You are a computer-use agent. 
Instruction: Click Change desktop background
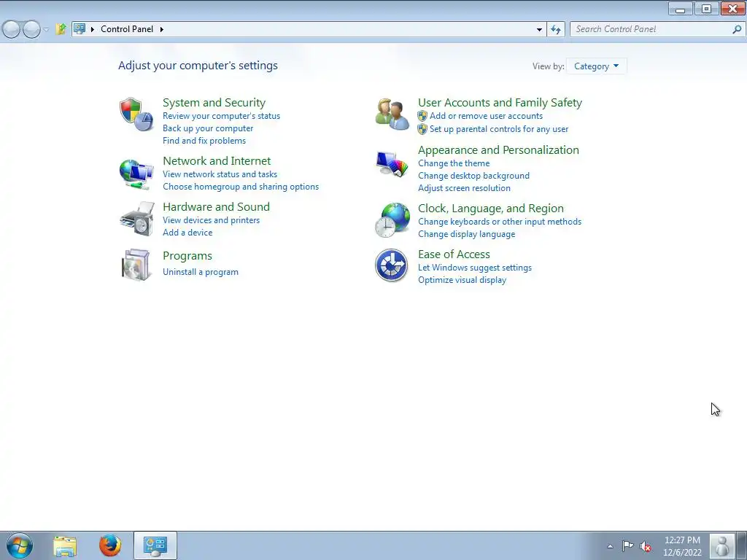pyautogui.click(x=473, y=176)
